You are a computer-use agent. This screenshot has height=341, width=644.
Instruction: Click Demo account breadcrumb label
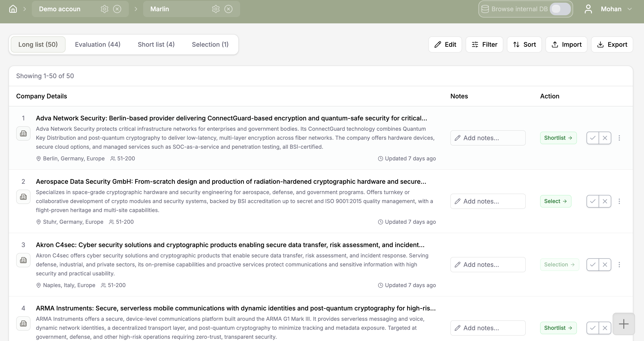pos(60,9)
